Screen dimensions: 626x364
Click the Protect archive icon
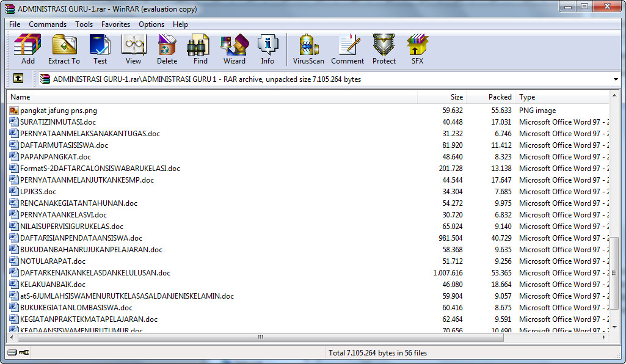click(384, 49)
